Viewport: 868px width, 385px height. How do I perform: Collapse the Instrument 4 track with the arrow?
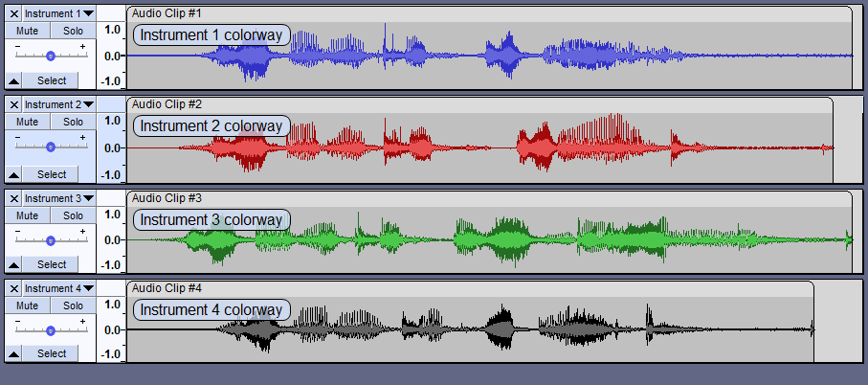(x=13, y=354)
